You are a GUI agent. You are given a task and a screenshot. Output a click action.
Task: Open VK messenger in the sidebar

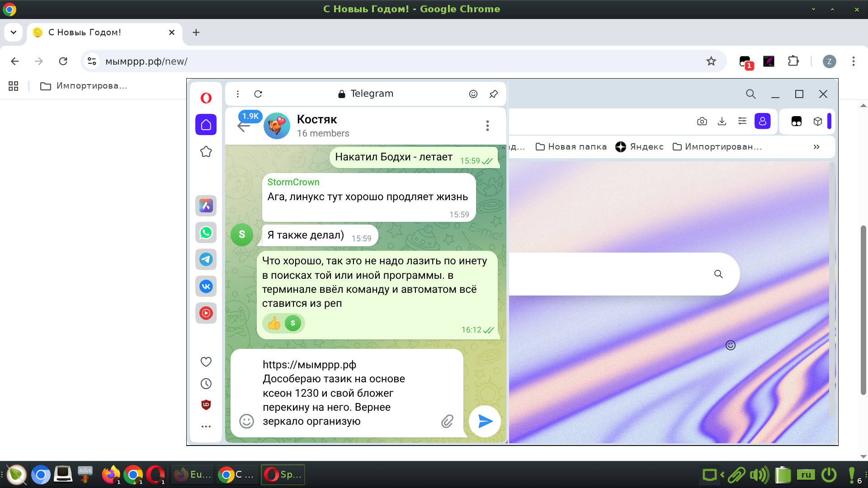[206, 286]
